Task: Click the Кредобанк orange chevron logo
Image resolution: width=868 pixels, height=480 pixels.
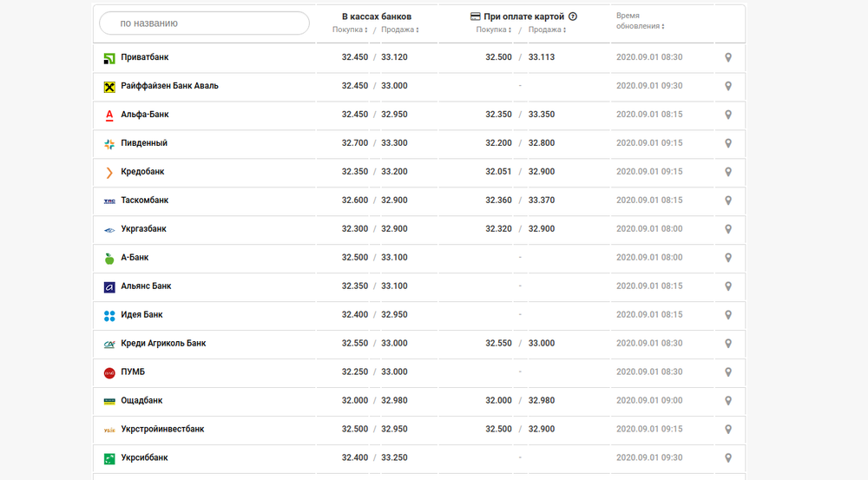Action: click(x=109, y=173)
